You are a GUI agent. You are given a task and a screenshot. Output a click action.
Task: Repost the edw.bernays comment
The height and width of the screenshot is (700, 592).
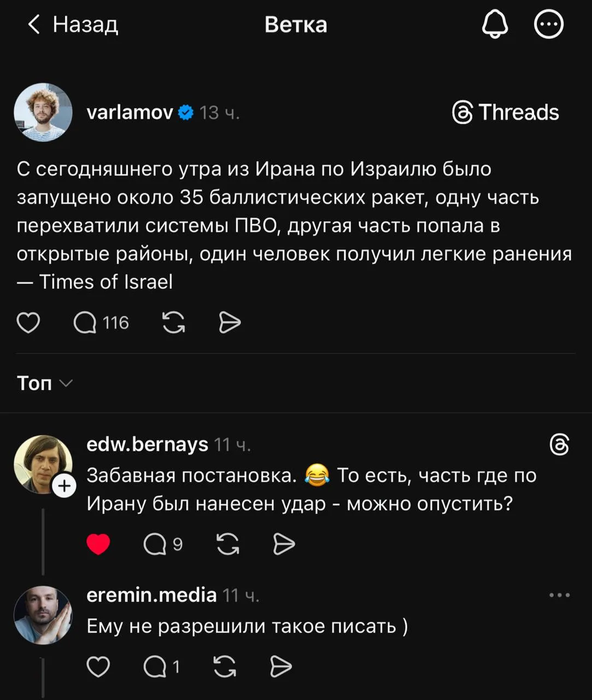click(x=227, y=544)
